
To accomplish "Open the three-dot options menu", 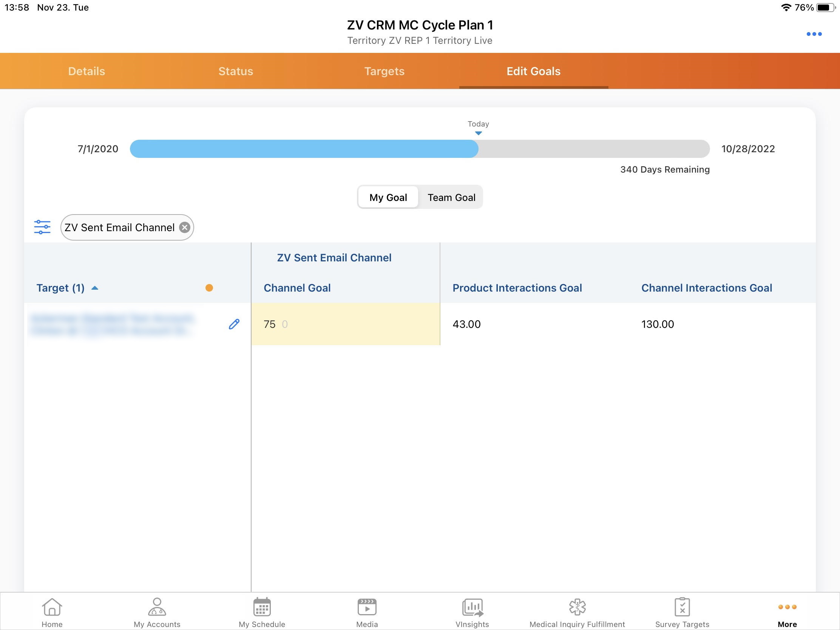I will 814,34.
